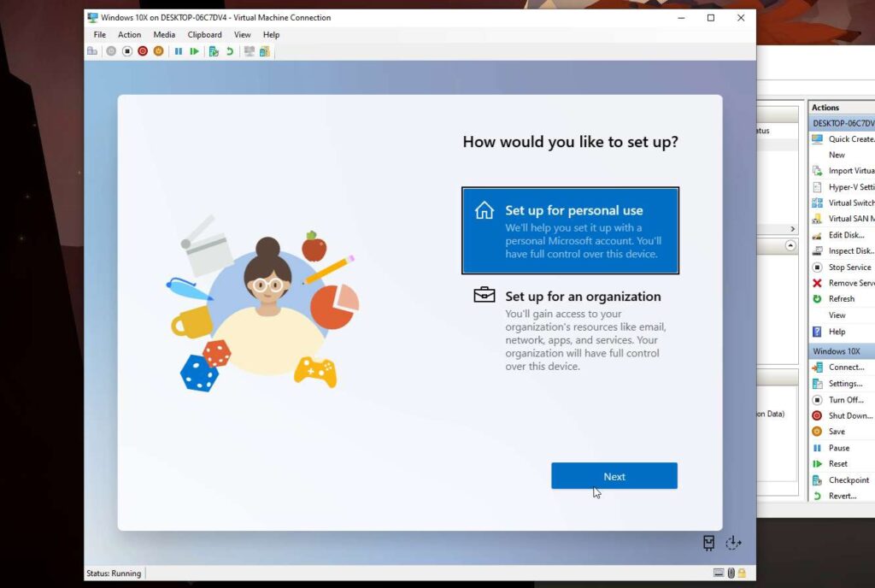Screen dimensions: 875x588
Task: Click the right scroll arrow in Hyper-V Manager
Action: [x=792, y=229]
